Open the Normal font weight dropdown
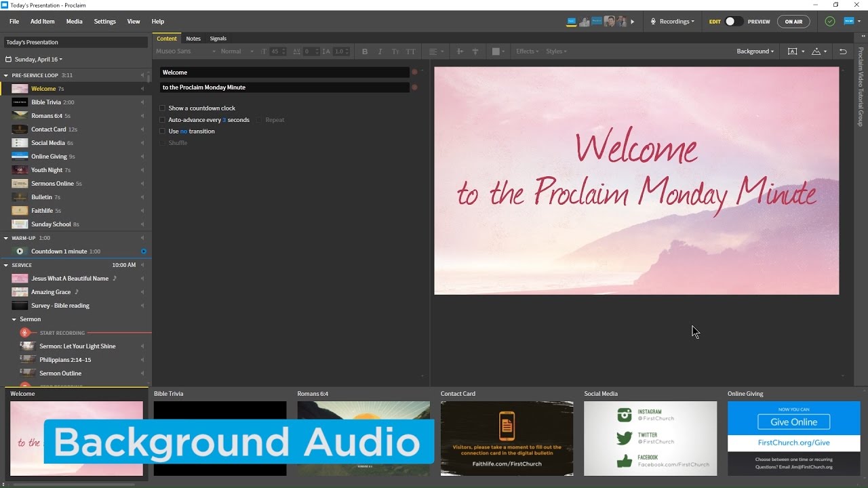This screenshot has width=868, height=488. click(x=237, y=52)
